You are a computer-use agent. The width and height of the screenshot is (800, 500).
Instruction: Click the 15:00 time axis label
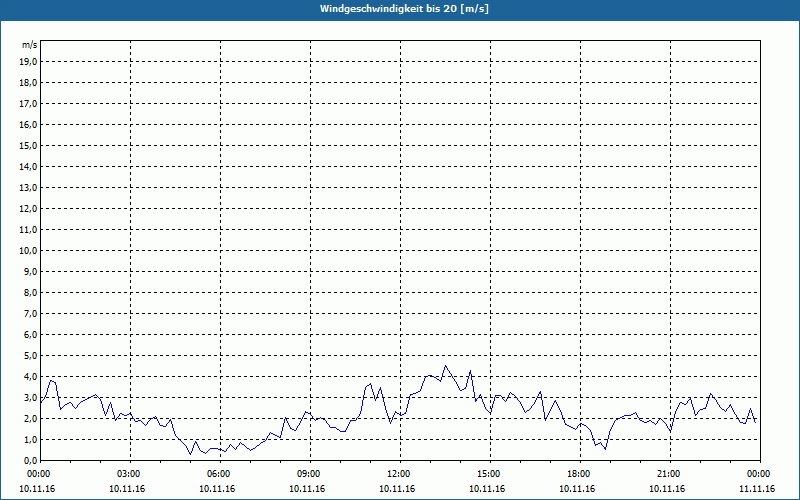[x=489, y=474]
